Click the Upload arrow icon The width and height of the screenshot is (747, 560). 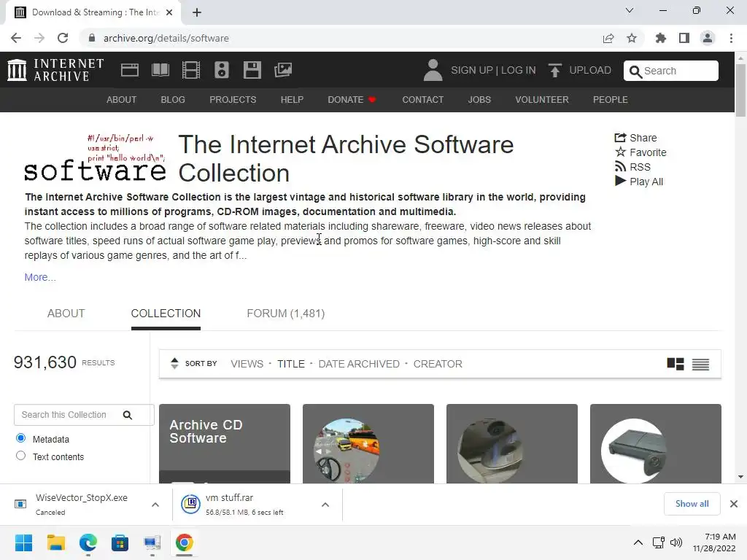pos(554,71)
